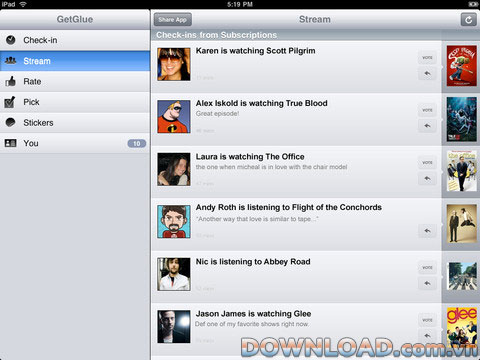Select Stream in the sidebar
The width and height of the screenshot is (480, 360).
tap(75, 61)
